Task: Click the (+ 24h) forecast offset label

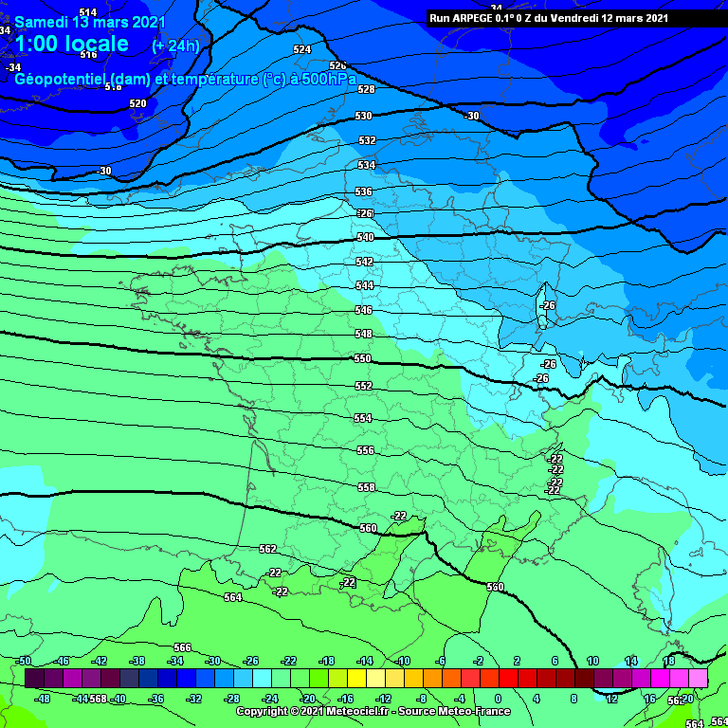Action: 175,45
